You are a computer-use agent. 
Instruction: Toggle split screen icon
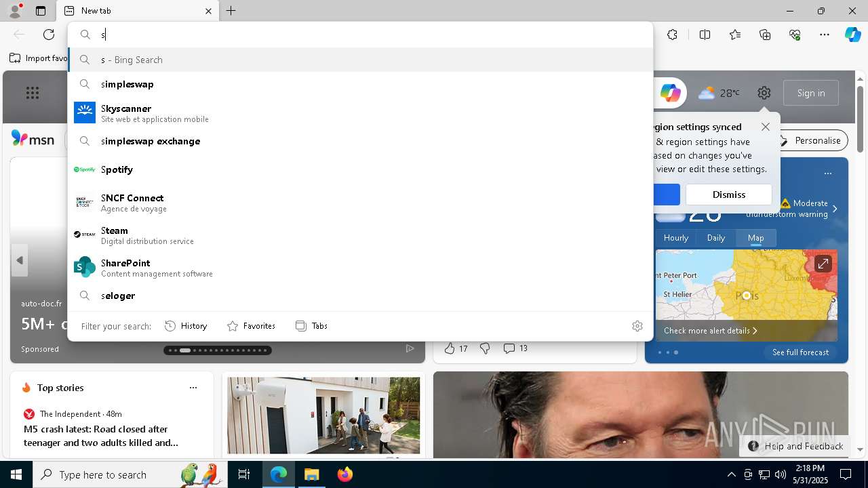pyautogui.click(x=705, y=35)
